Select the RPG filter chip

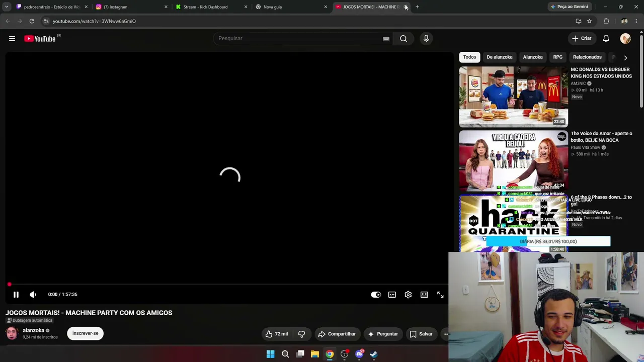tap(558, 57)
